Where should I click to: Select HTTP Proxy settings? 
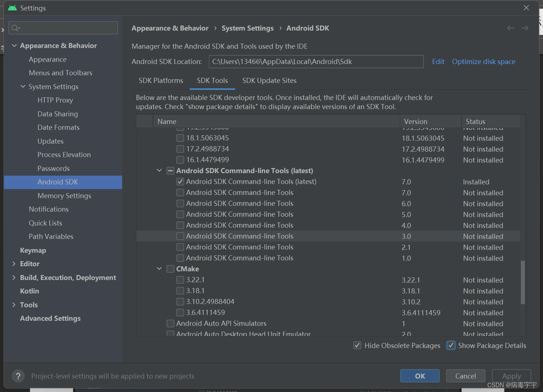(x=55, y=100)
